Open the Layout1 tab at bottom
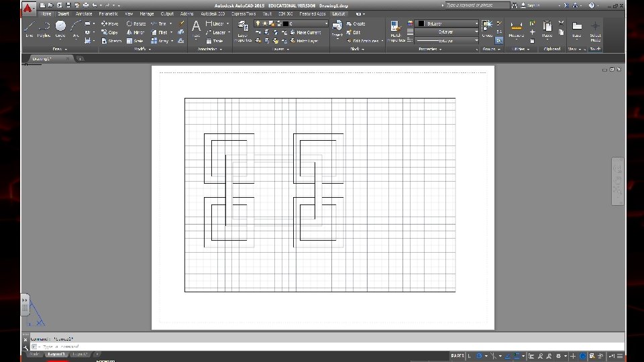 coord(56,354)
